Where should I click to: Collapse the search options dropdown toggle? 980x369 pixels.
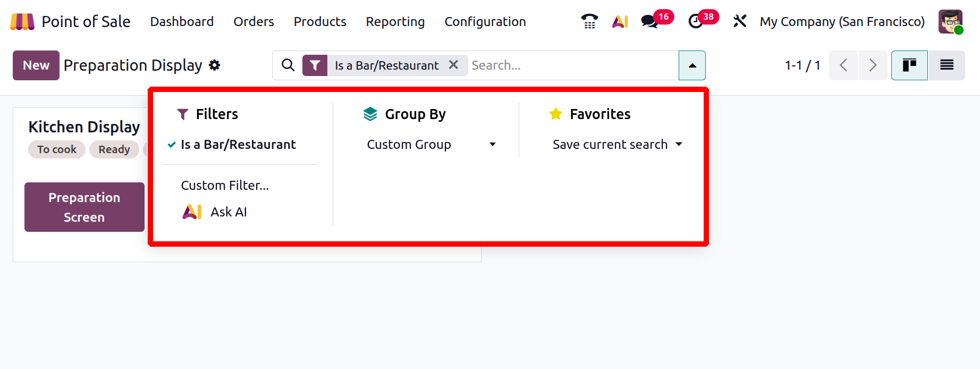tap(692, 65)
